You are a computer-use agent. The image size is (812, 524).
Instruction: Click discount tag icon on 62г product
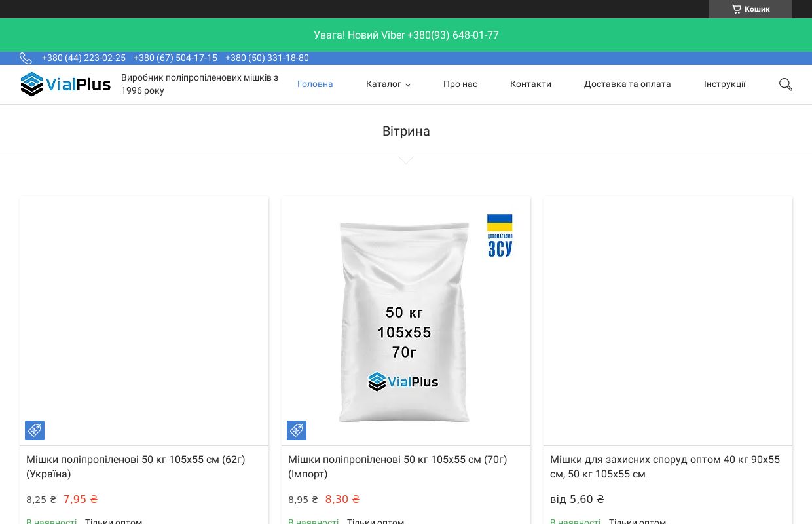(35, 430)
